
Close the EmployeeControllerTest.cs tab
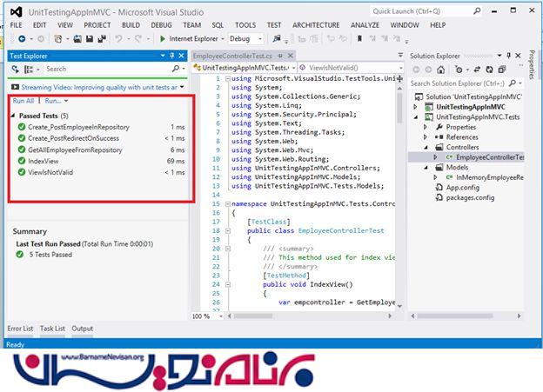click(291, 56)
